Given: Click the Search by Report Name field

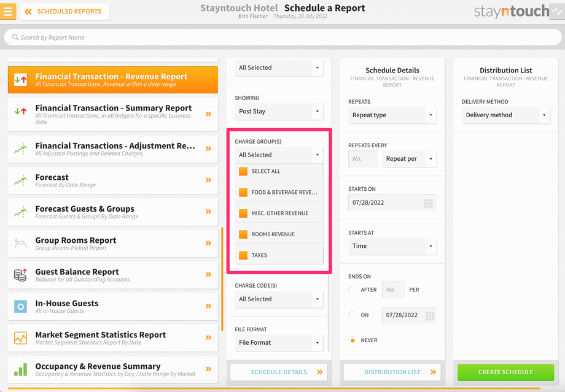Looking at the screenshot, I should coord(283,37).
